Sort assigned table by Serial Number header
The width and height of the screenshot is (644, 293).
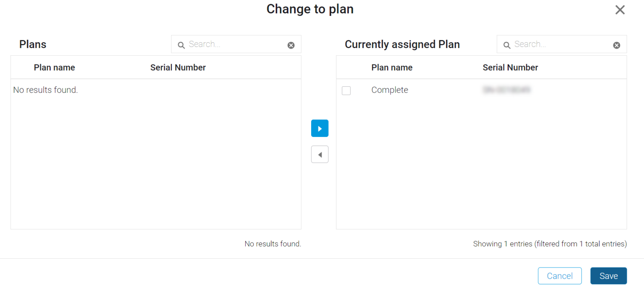(510, 67)
